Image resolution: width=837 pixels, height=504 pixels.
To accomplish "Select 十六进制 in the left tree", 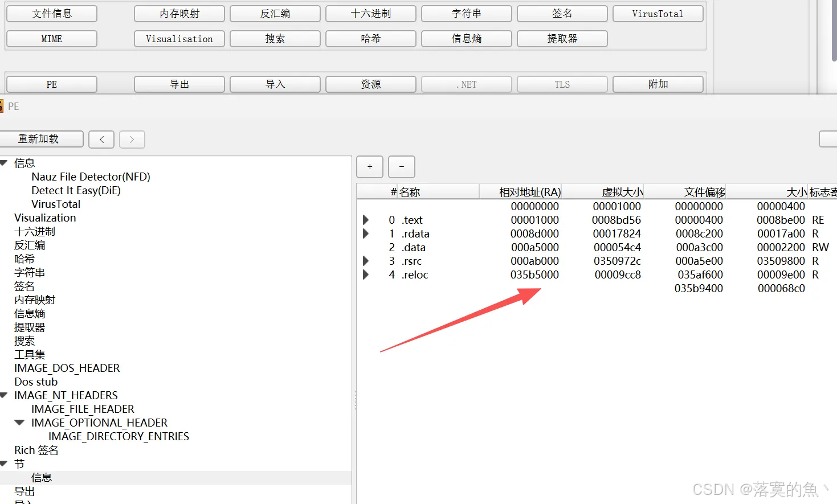I will tap(35, 231).
